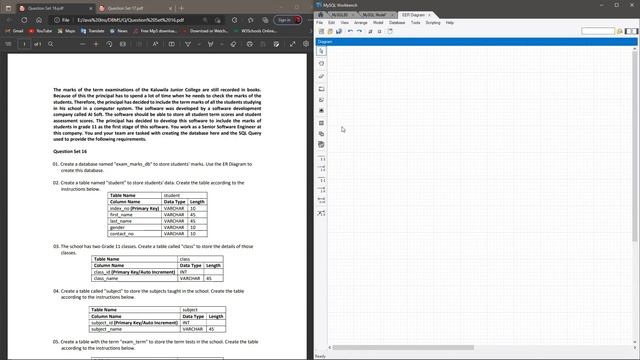640x360 pixels.
Task: Open the File menu in Workbench
Action: coord(319,23)
